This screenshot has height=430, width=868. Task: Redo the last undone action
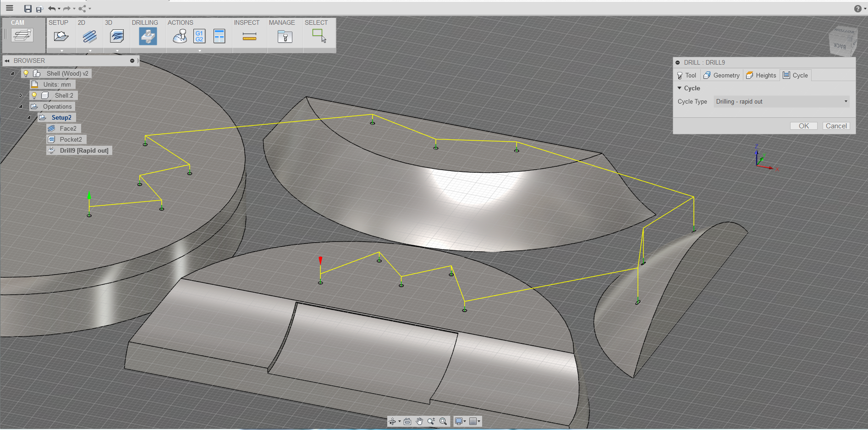coord(67,9)
